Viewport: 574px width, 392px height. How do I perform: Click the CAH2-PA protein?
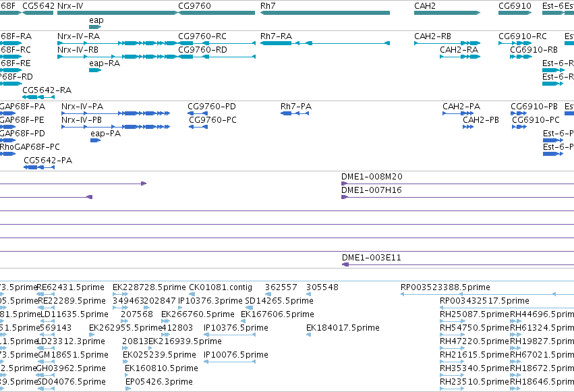(458, 113)
